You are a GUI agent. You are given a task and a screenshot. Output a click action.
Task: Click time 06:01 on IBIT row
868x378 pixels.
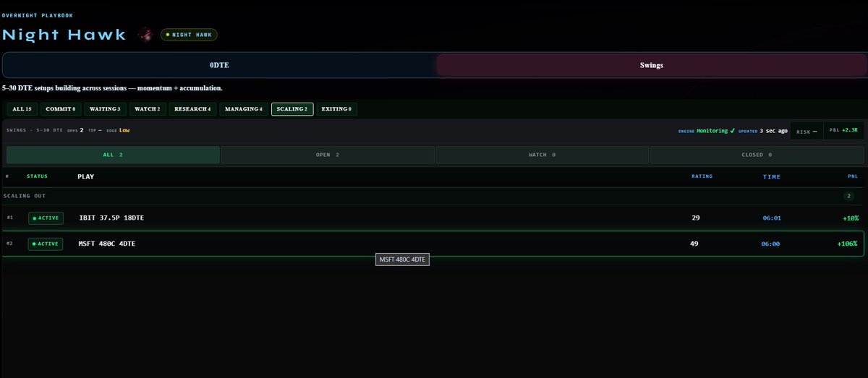point(770,218)
